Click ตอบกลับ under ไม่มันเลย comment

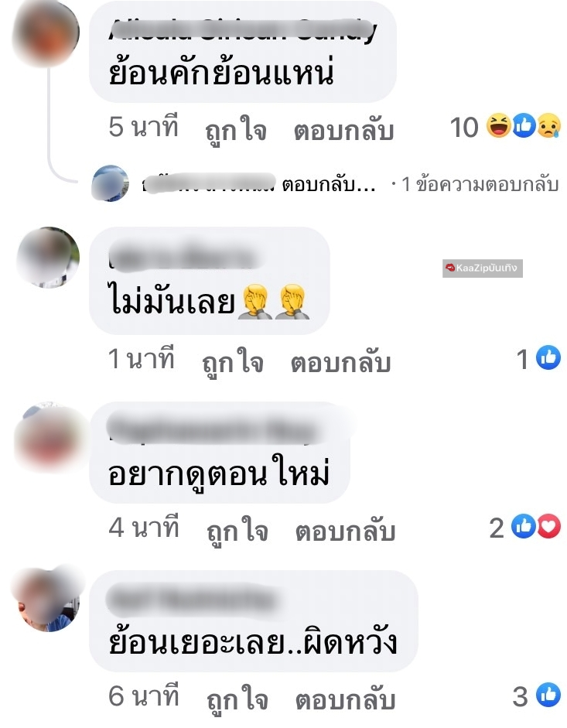[340, 363]
